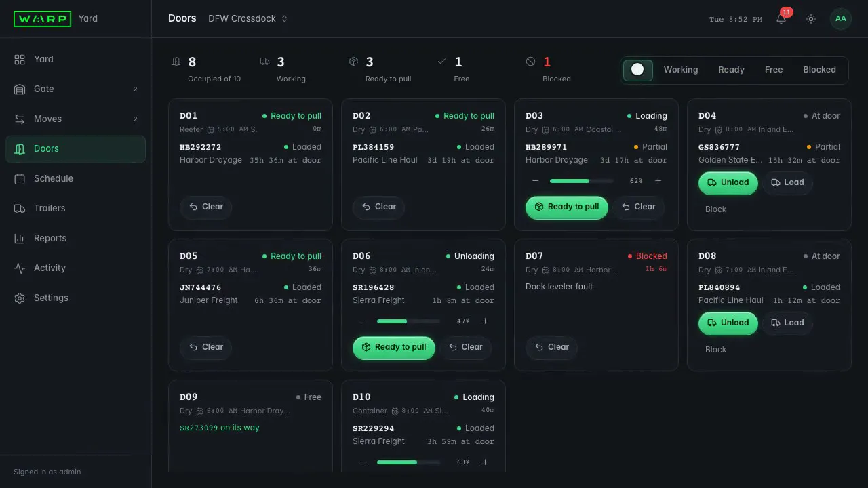The width and height of the screenshot is (868, 488).
Task: Click the D06 unloading progress bar
Action: 408,321
